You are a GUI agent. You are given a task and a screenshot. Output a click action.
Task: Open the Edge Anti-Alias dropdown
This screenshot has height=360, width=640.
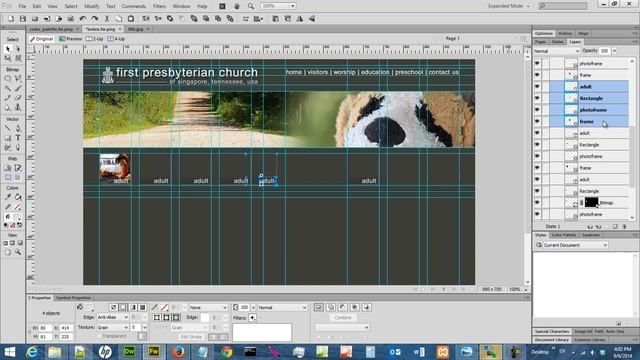tap(113, 318)
